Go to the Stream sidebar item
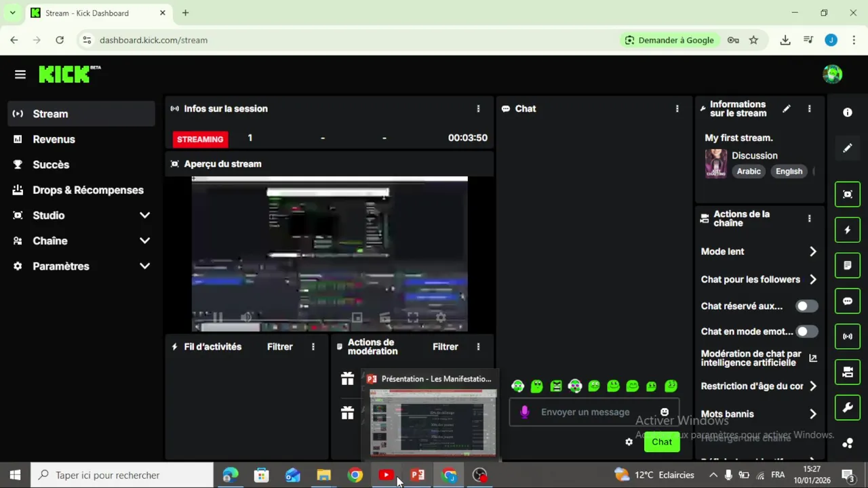The height and width of the screenshot is (488, 868). coord(81,114)
